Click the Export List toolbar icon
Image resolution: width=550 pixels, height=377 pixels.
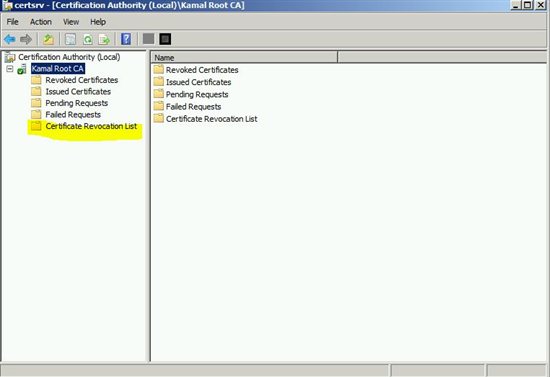point(104,39)
